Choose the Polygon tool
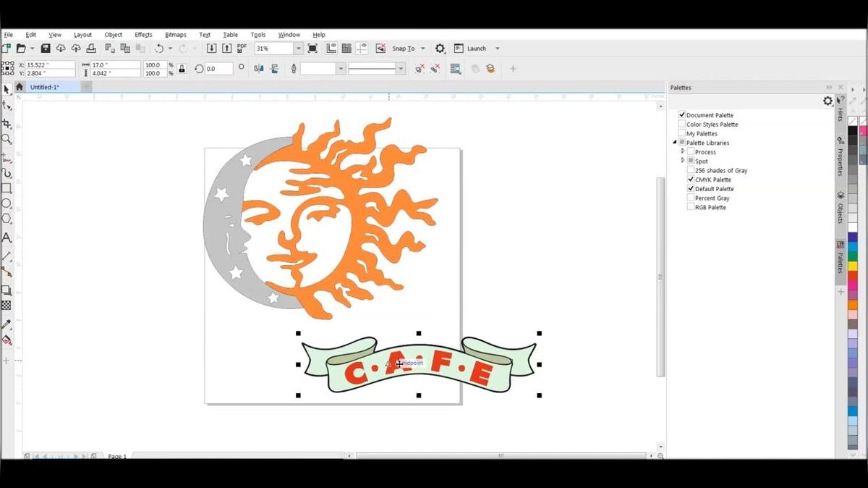Screen dimensions: 868x488 coord(7,219)
